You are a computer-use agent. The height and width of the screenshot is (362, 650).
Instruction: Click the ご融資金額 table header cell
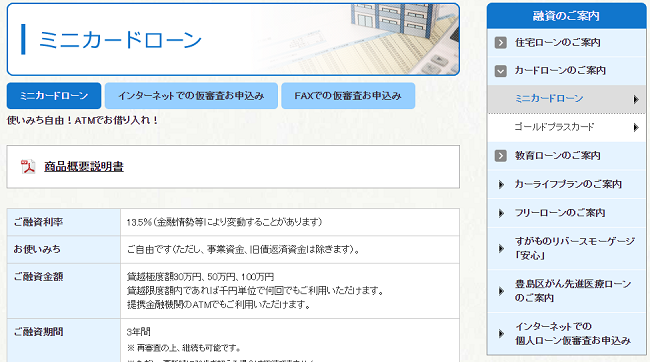pyautogui.click(x=64, y=291)
